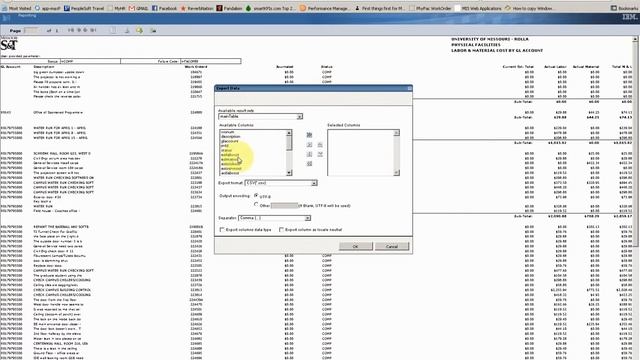Viewport: 640px width, 360px height.
Task: Click the move column down icon
Action: tap(320, 154)
